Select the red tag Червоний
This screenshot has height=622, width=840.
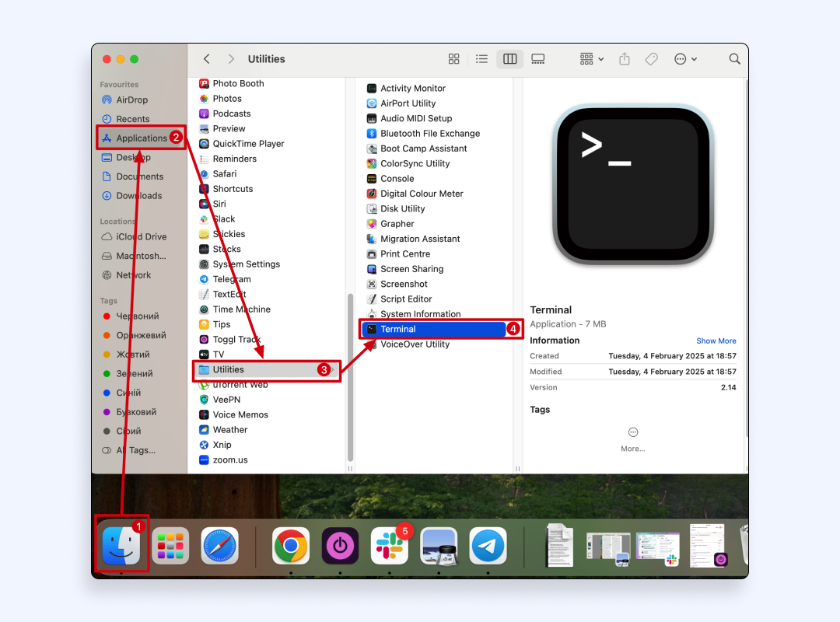coord(137,316)
